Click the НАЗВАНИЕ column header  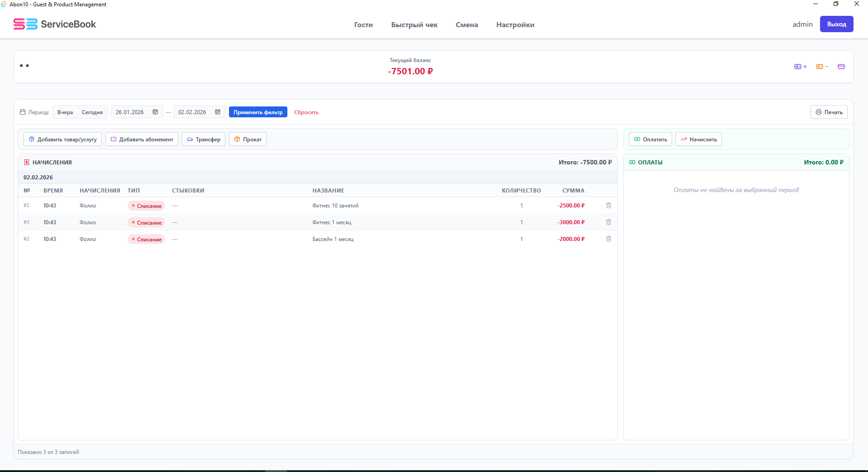coord(329,191)
